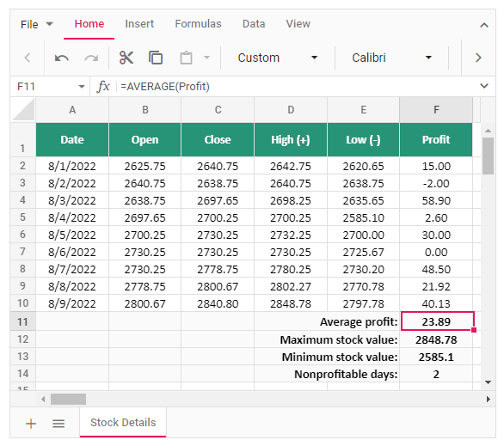Click the horizontal scrollbar right arrow
The image size is (504, 446).
pos(489,399)
